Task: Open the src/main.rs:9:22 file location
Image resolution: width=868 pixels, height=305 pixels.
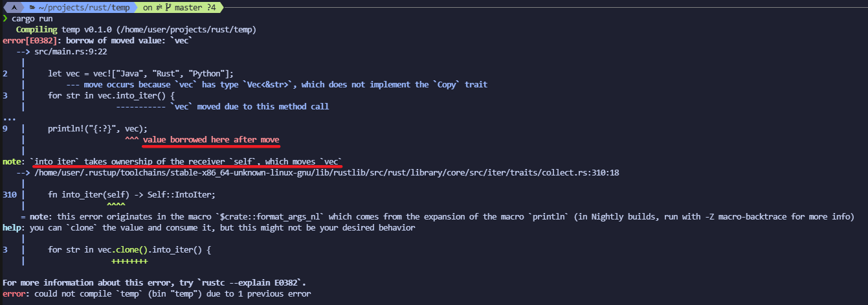Action: pyautogui.click(x=71, y=52)
